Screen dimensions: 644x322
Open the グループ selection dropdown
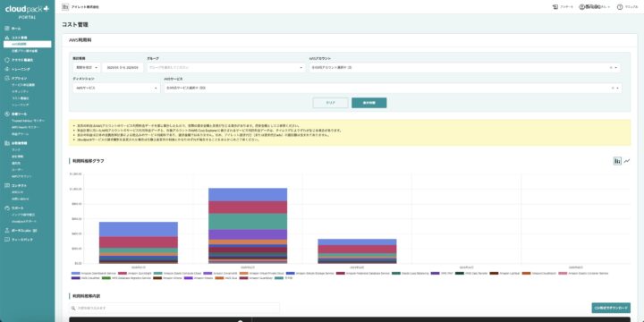[x=225, y=67]
